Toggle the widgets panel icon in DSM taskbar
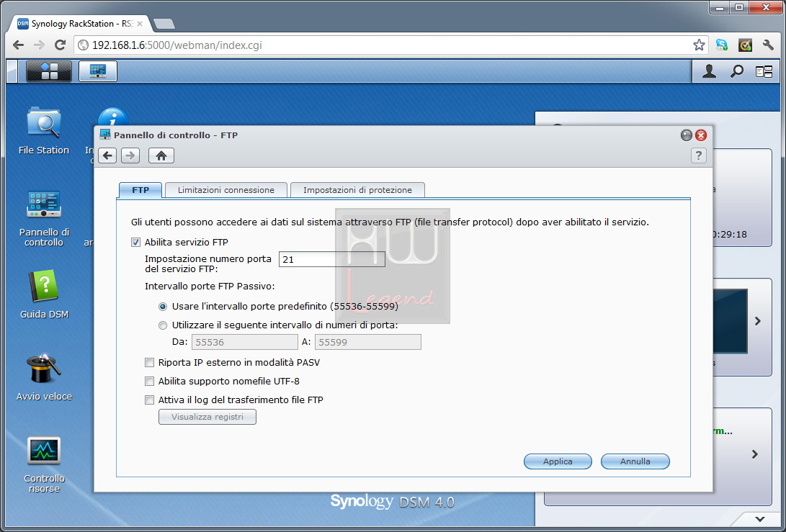The image size is (786, 532). click(x=764, y=72)
